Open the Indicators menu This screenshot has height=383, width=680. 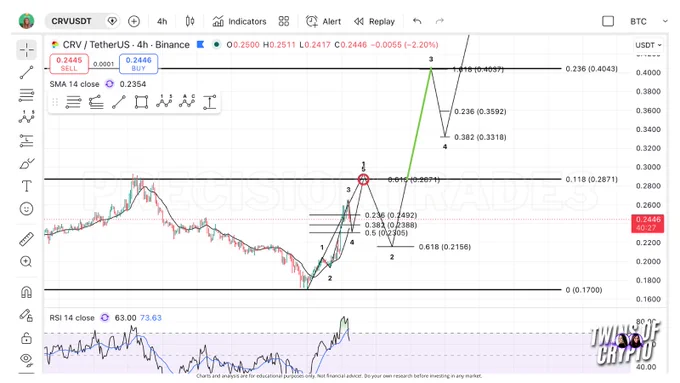click(239, 21)
